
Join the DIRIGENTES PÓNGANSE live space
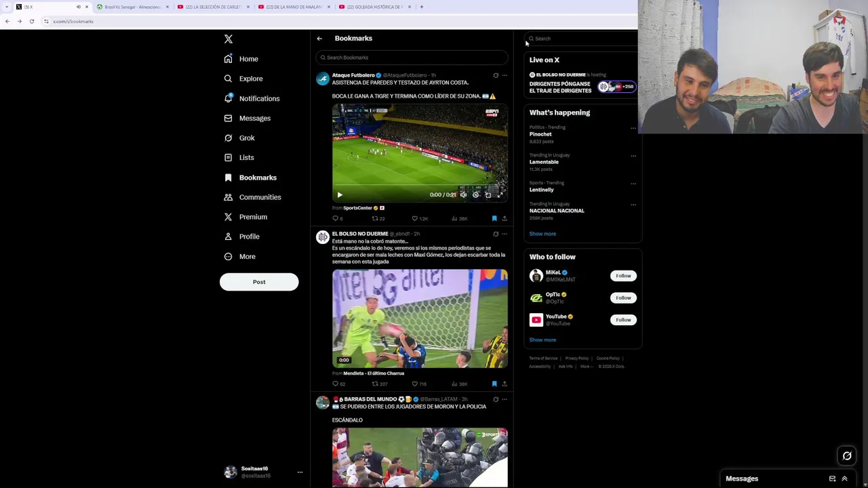point(583,83)
